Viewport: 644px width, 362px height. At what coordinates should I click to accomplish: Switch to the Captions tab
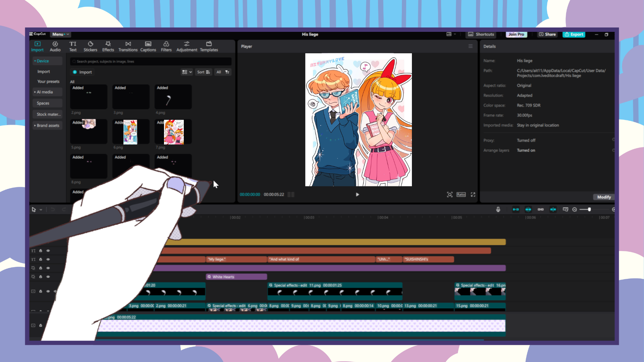tap(148, 46)
